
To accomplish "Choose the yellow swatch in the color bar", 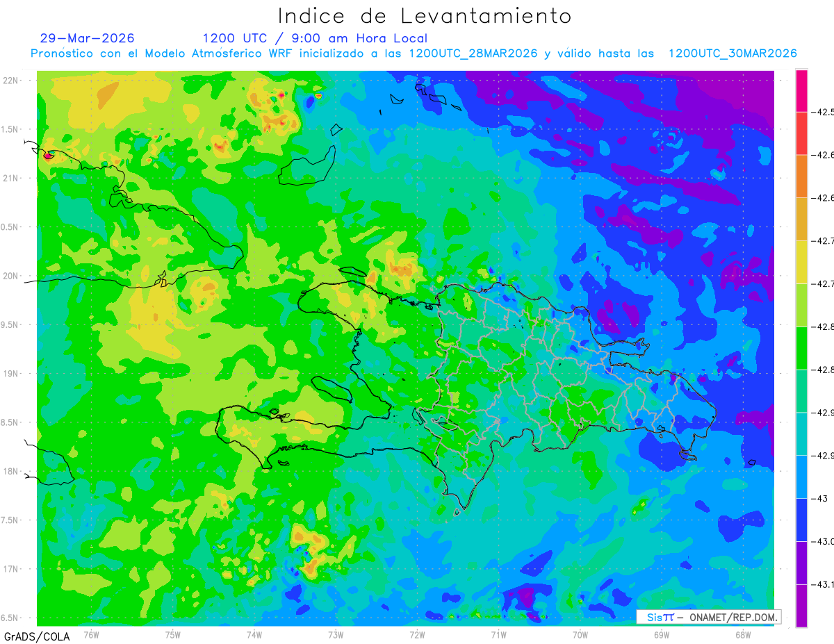I will [801, 262].
